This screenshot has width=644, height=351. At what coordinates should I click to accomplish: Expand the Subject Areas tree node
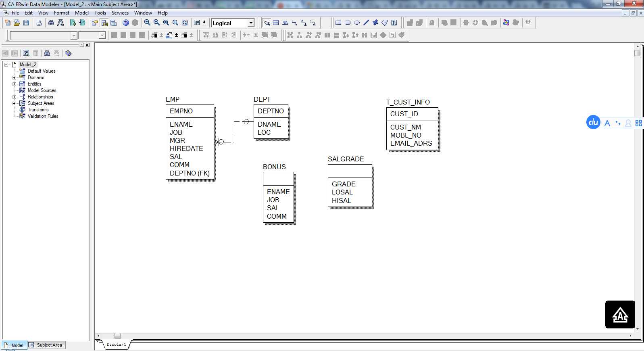(x=14, y=103)
